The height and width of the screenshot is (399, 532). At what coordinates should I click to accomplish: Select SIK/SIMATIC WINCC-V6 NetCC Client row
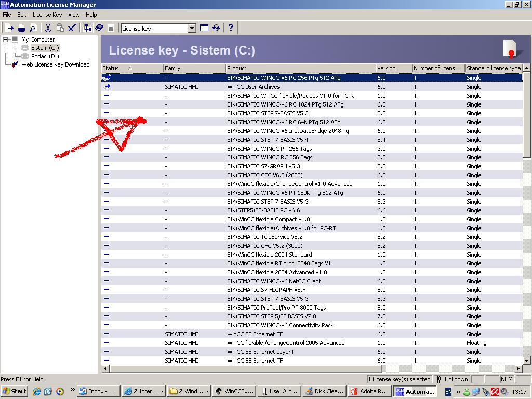[x=312, y=281]
